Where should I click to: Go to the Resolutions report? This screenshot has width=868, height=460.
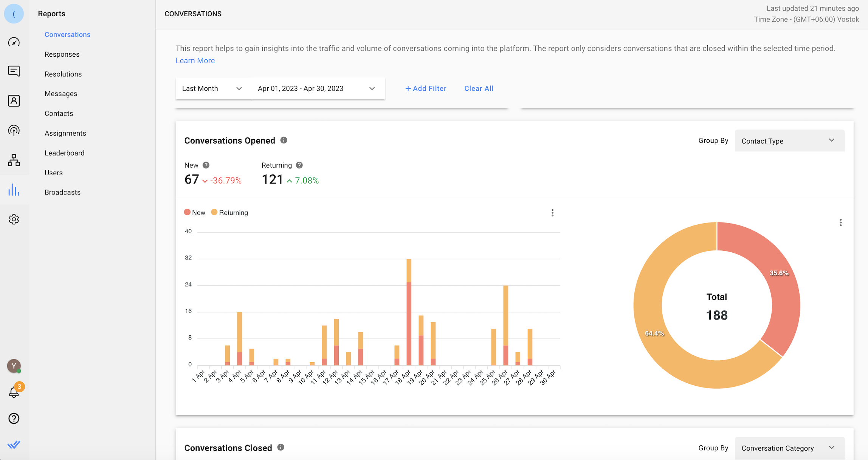click(x=63, y=74)
